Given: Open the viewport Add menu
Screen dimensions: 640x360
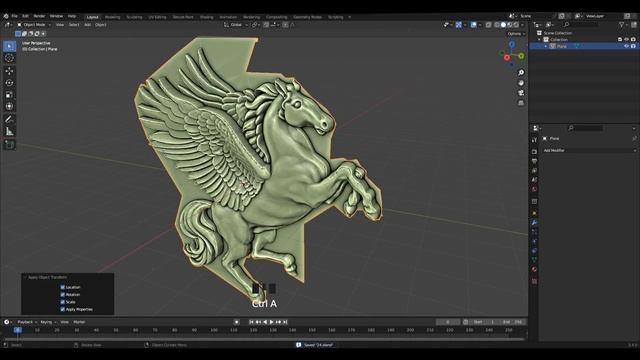Looking at the screenshot, I should tap(87, 25).
